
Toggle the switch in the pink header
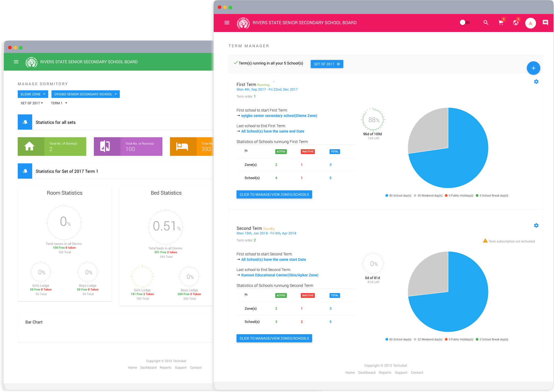(464, 23)
